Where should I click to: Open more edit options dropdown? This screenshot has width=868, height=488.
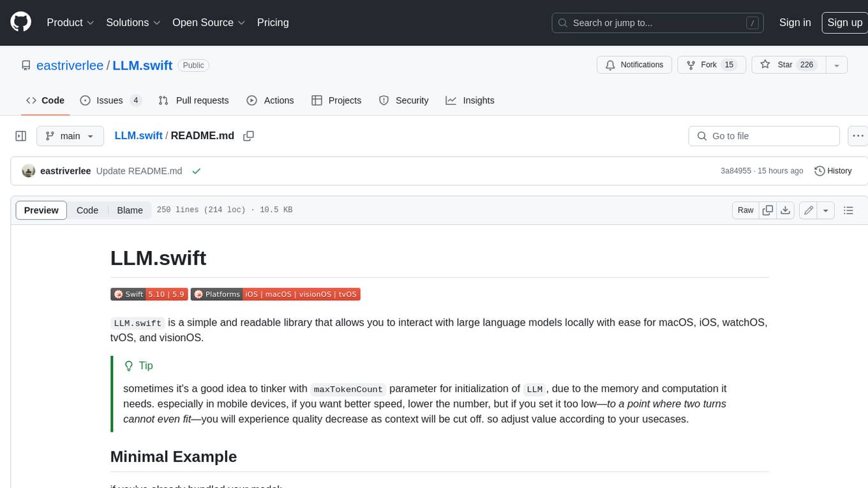[826, 210]
